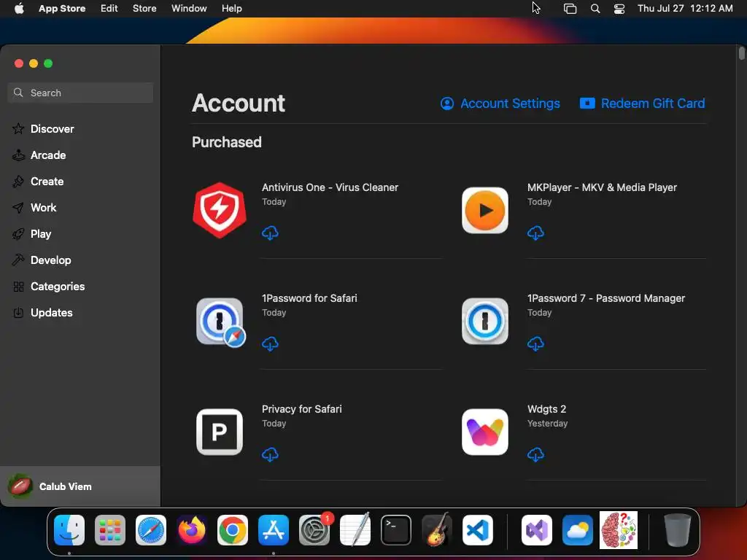Open Visual Studio Code from Dock
The height and width of the screenshot is (560, 747).
pyautogui.click(x=477, y=530)
